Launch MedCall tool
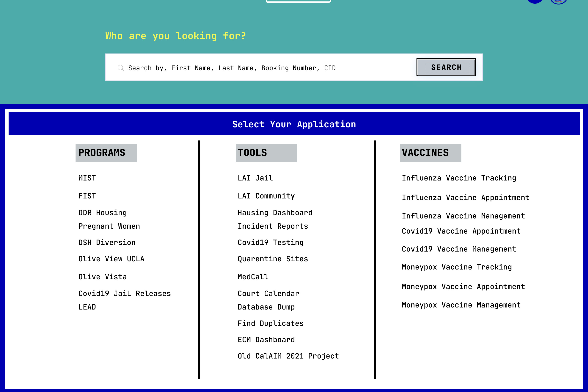This screenshot has height=392, width=588. (x=253, y=277)
